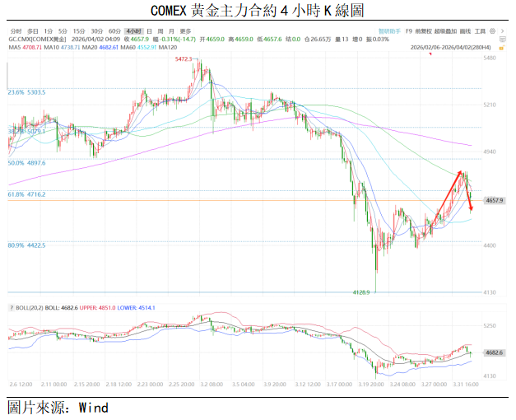516x420 pixels.
Task: Click the expand chevron icon at top right
Action: 504,30
